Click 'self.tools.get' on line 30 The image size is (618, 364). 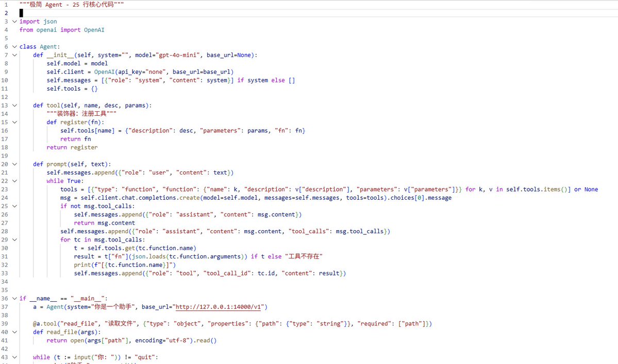pos(111,248)
